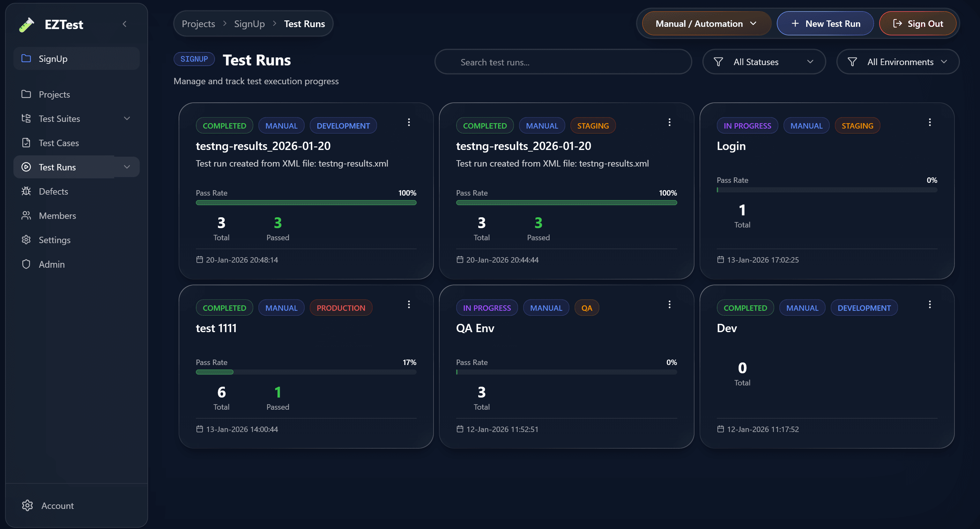Click inside the search test runs field
Image resolution: width=980 pixels, height=529 pixels.
[563, 62]
